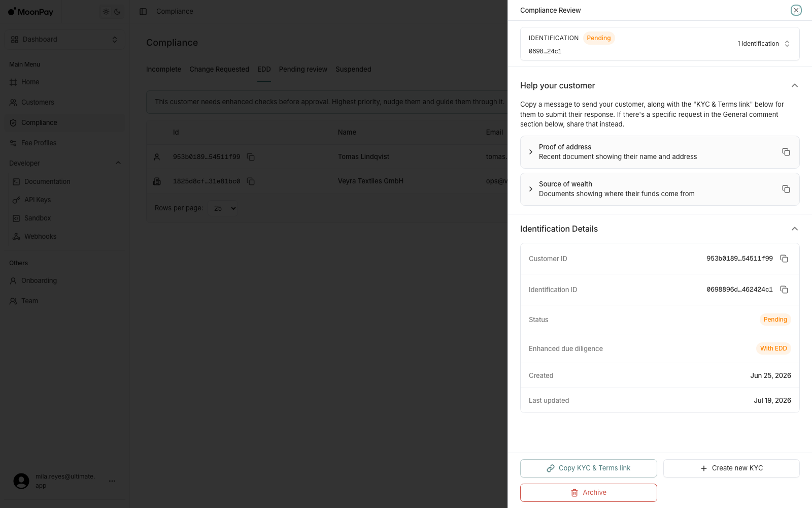Collapse Identification Details section
Screen dimensions: 812x508
coord(795,229)
